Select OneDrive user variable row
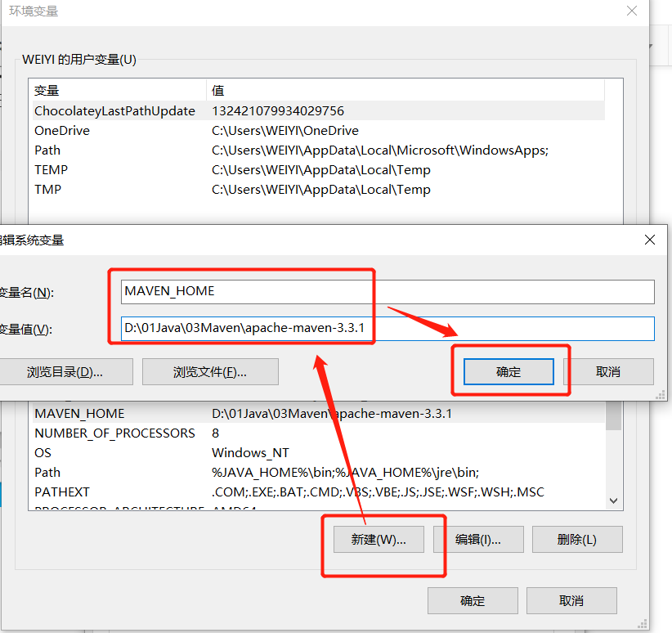The height and width of the screenshot is (633, 672). [319, 131]
